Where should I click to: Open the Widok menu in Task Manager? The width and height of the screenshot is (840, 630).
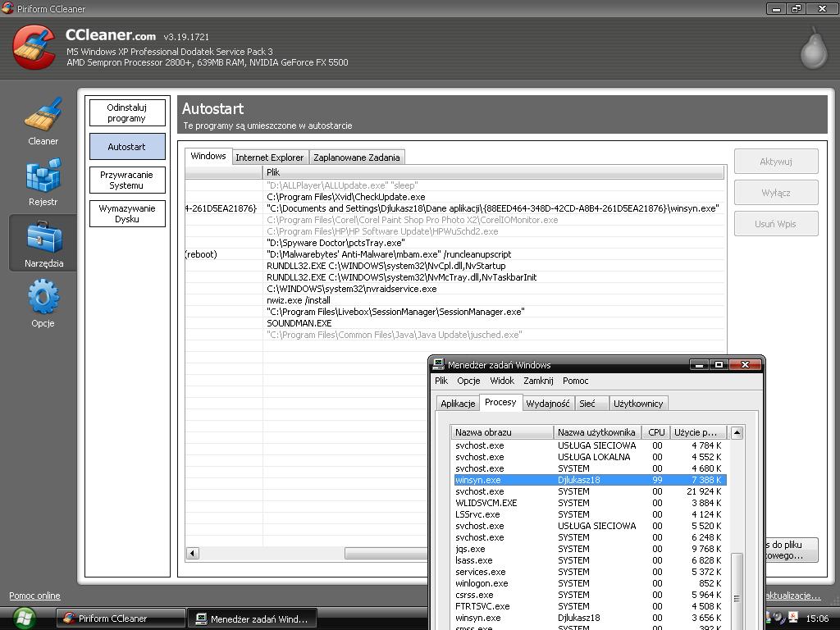coord(501,381)
